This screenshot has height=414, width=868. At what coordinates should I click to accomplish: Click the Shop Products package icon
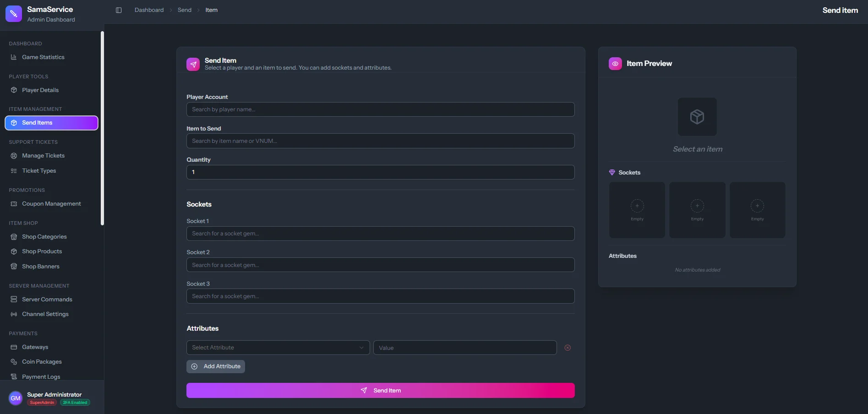click(14, 251)
